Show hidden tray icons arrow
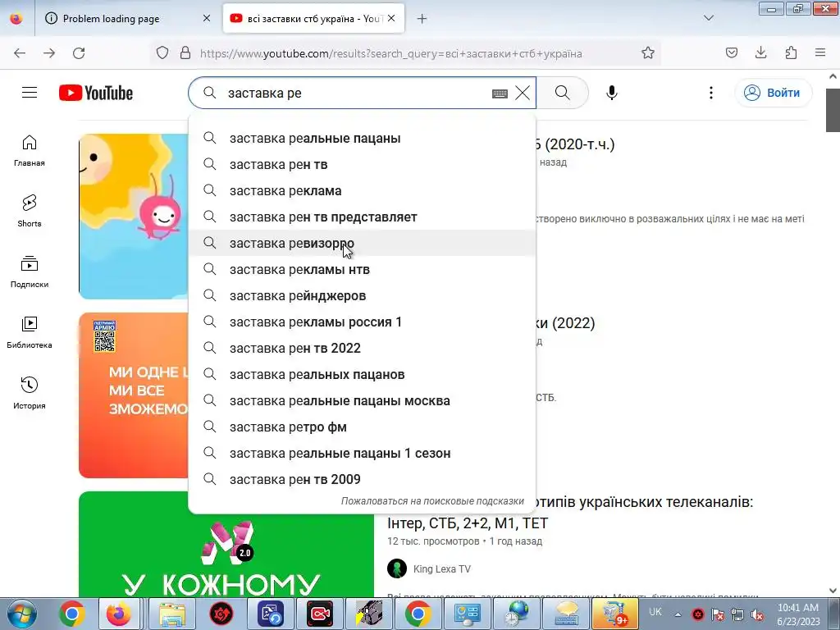Image resolution: width=840 pixels, height=630 pixels. pyautogui.click(x=678, y=614)
